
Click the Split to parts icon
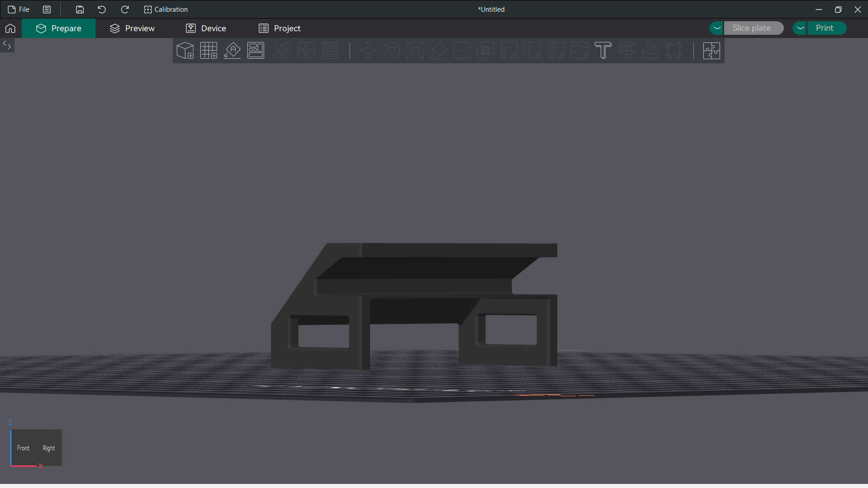(306, 51)
